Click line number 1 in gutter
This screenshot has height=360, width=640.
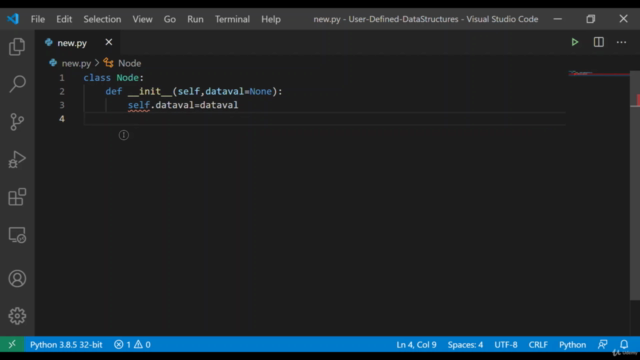62,78
